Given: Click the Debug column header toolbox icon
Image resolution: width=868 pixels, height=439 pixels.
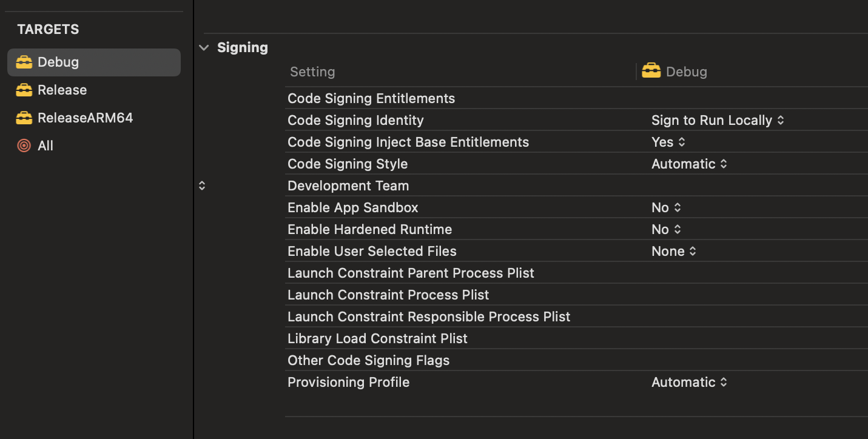Looking at the screenshot, I should click(651, 71).
